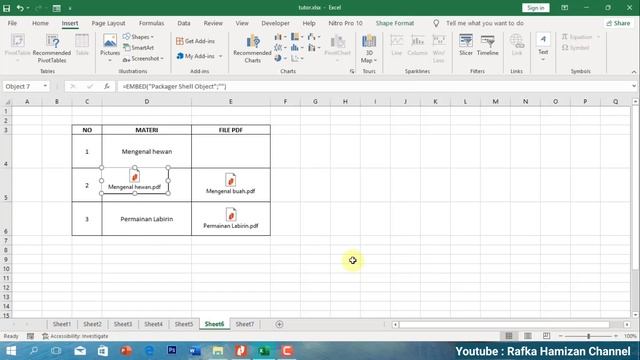Screen dimensions: 640x360
Task: Click Get Add-ins
Action: pos(196,41)
